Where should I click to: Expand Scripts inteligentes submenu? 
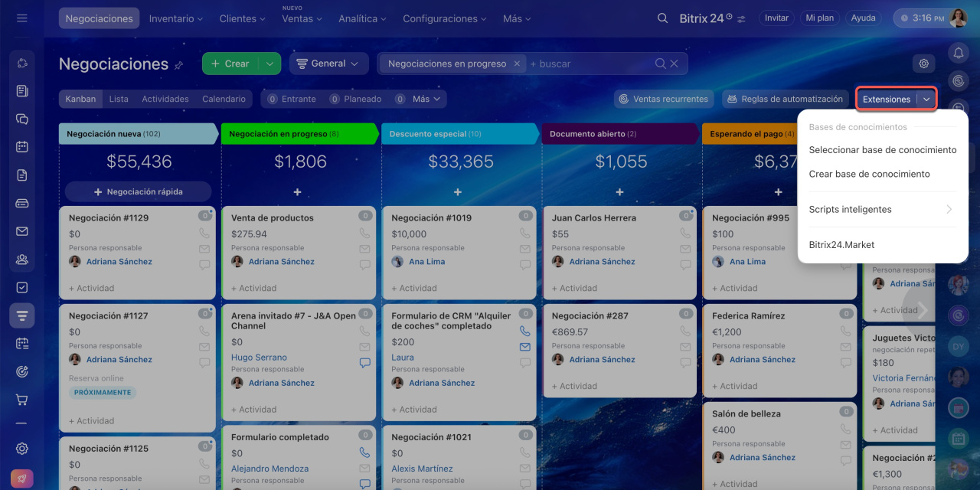click(882, 209)
